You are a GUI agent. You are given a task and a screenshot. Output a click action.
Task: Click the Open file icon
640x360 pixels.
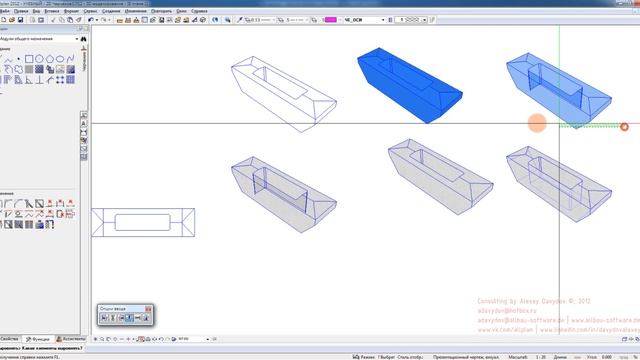click(12, 20)
